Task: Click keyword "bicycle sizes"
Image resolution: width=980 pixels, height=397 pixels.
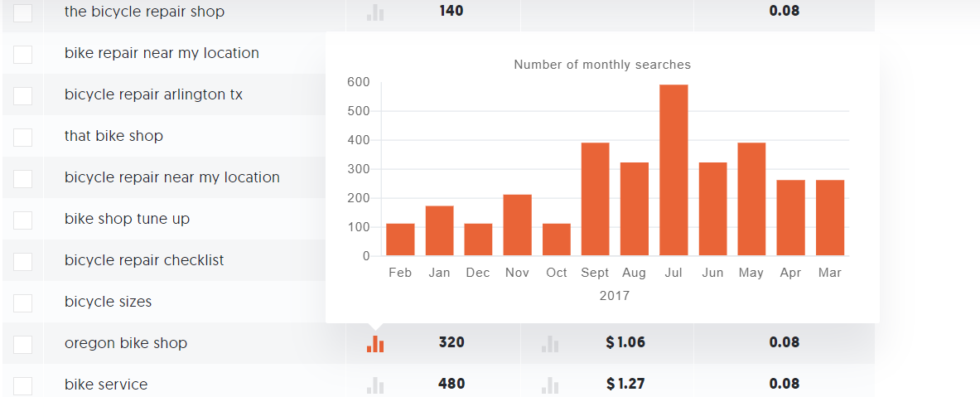Action: (x=109, y=302)
